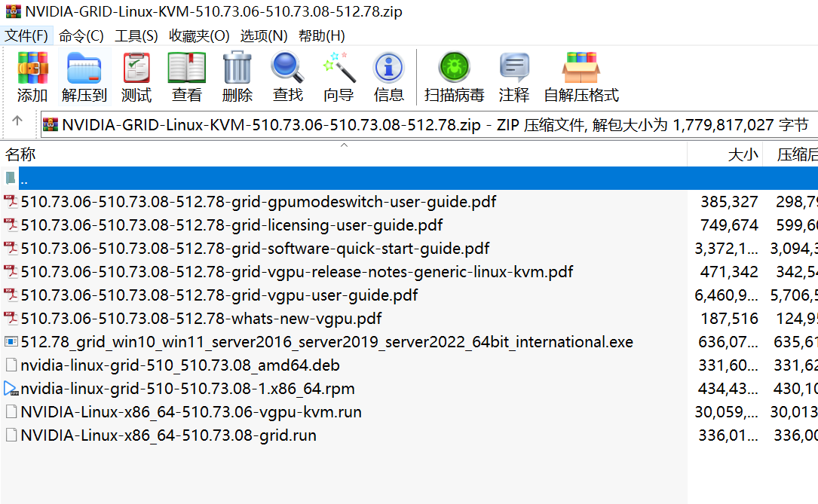The height and width of the screenshot is (504, 818).
Task: Open the 收藏夹(O) menu
Action: pos(199,35)
